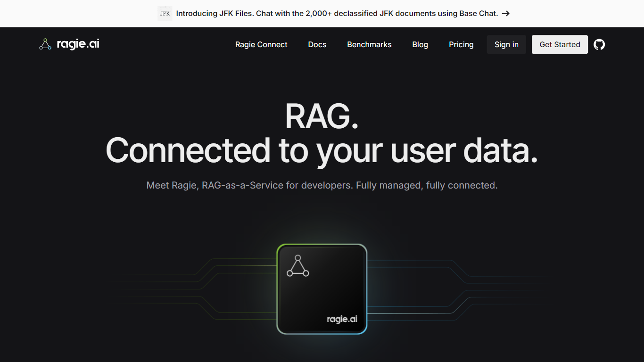Open Ragie Connect page

pyautogui.click(x=261, y=44)
